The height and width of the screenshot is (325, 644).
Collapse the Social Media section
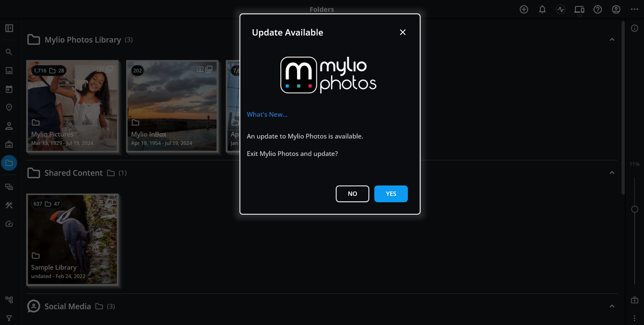click(612, 306)
